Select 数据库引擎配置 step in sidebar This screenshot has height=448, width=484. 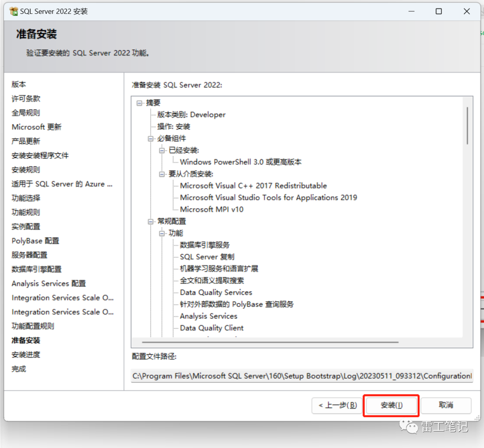[36, 269]
